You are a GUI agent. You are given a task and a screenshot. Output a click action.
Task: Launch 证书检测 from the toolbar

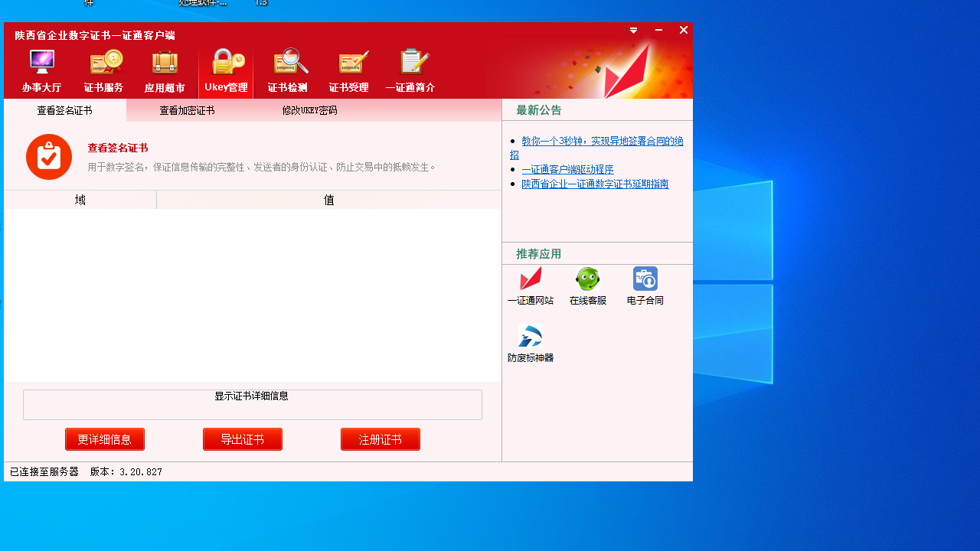point(287,69)
